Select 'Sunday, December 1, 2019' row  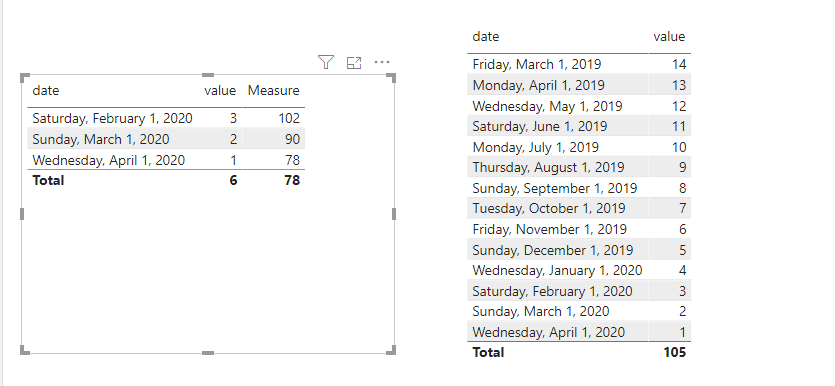(579, 250)
